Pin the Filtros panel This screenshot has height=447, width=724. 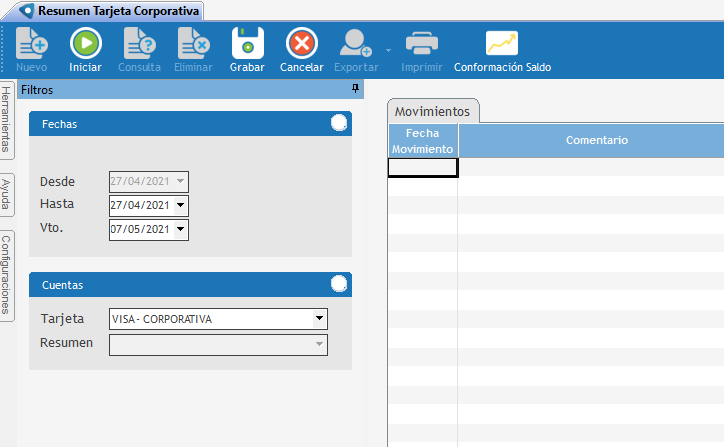(x=355, y=89)
